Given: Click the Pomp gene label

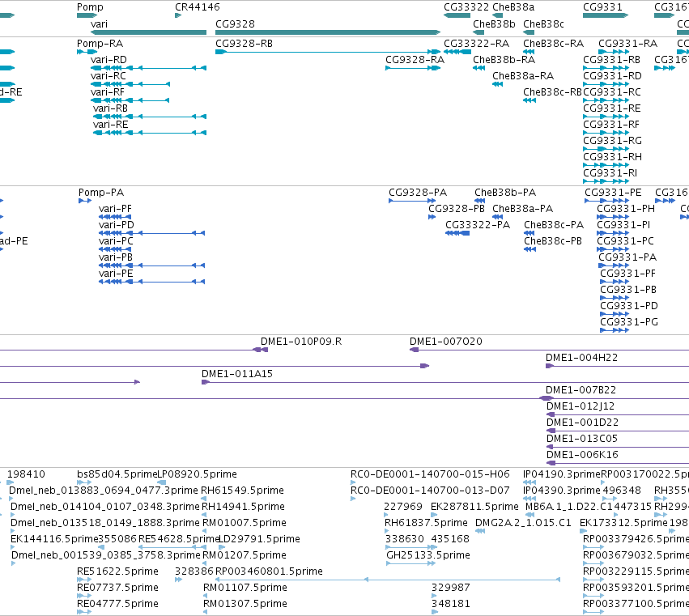Looking at the screenshot, I should (90, 7).
